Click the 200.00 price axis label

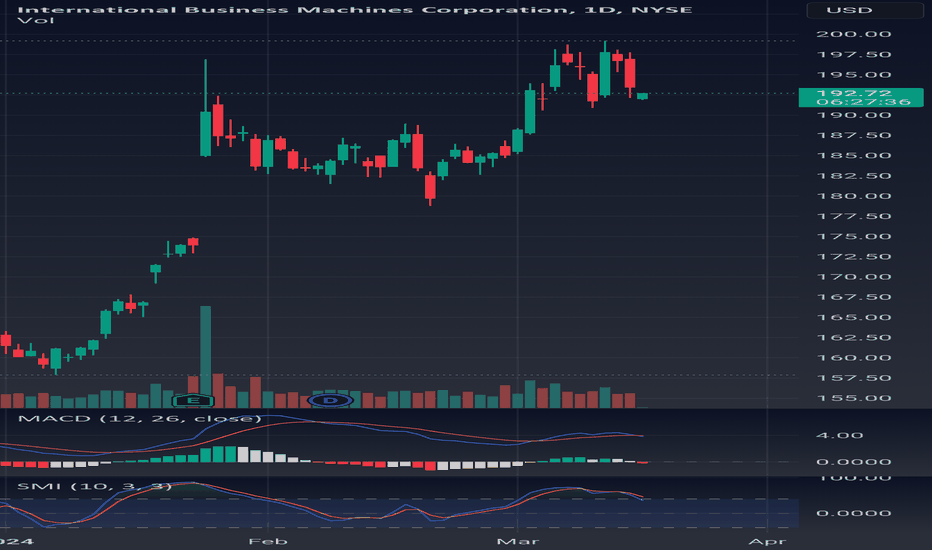(854, 34)
